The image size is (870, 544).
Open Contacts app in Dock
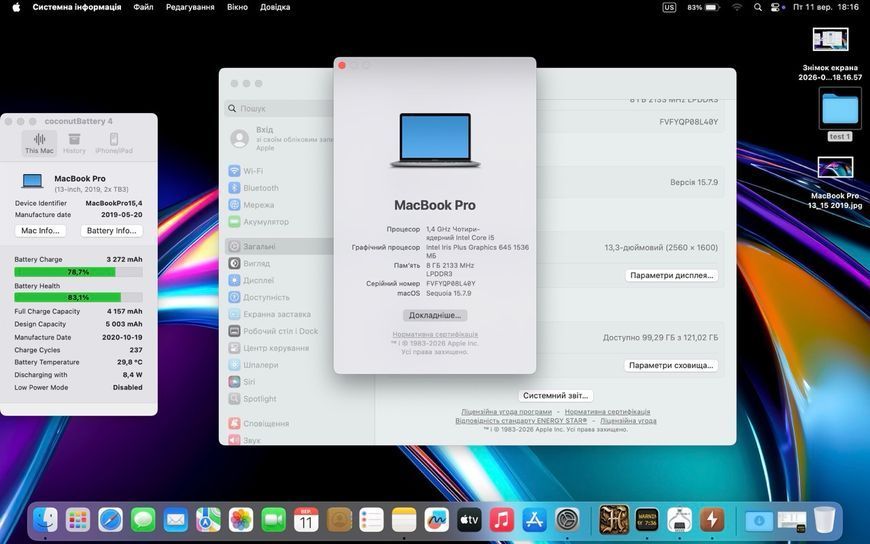click(x=339, y=520)
